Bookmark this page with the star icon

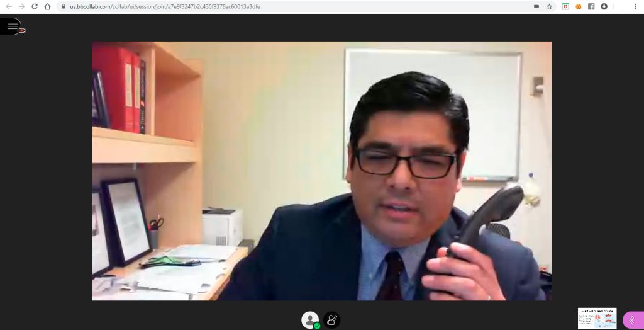[x=549, y=6]
